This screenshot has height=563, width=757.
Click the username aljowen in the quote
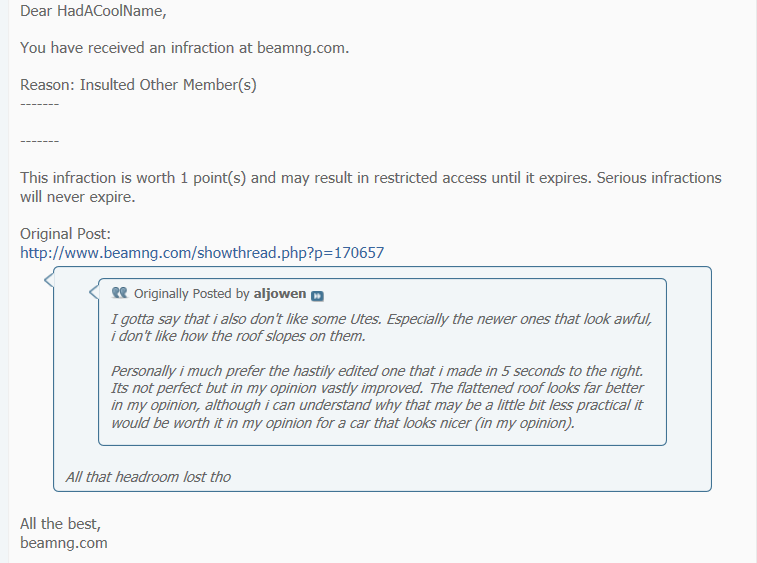[x=280, y=294]
